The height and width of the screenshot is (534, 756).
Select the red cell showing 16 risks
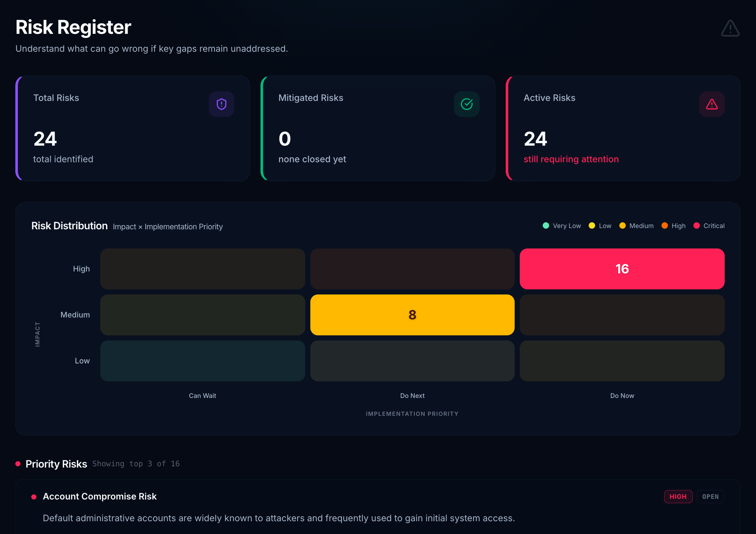point(622,269)
